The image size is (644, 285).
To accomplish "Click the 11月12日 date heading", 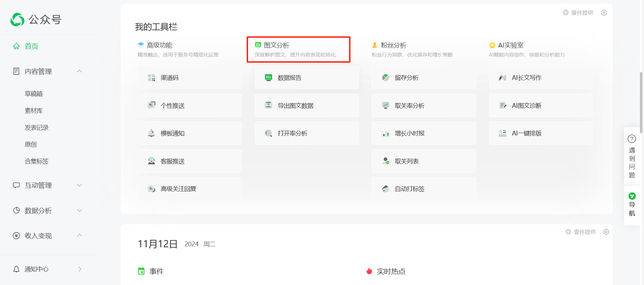I will pyautogui.click(x=157, y=244).
